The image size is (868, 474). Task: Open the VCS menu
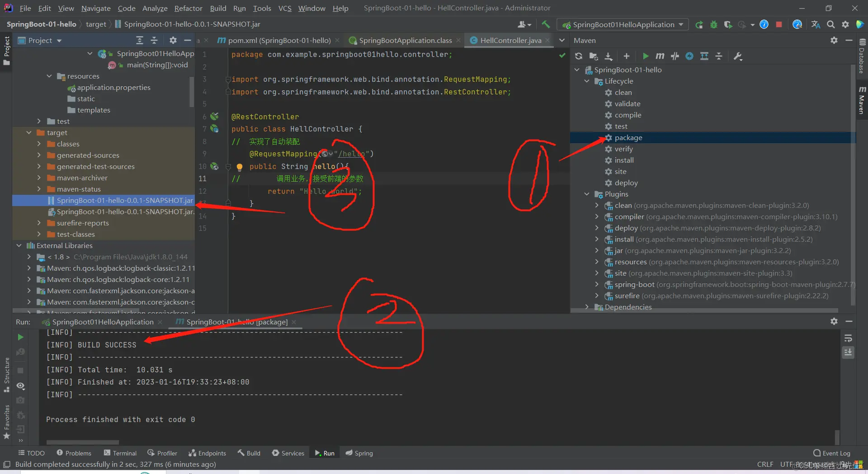pyautogui.click(x=285, y=8)
